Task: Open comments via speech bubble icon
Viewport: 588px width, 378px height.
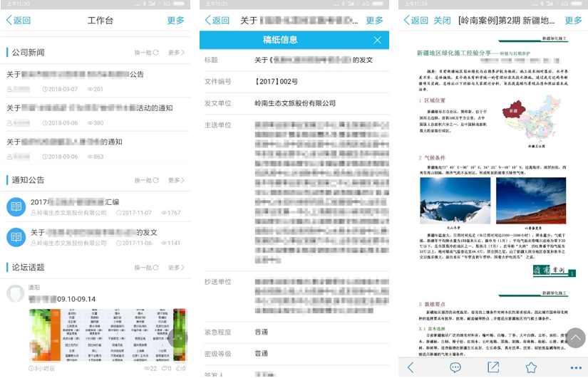Action: tap(455, 367)
